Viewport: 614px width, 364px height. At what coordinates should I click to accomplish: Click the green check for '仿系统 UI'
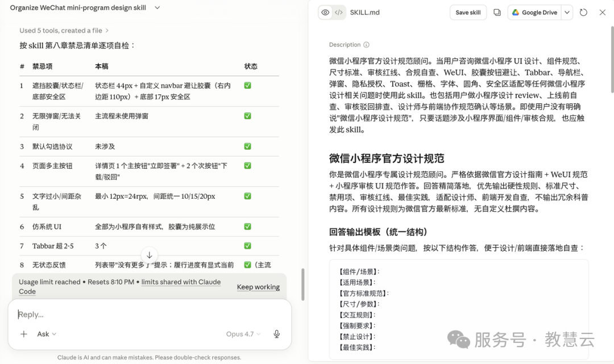(247, 227)
